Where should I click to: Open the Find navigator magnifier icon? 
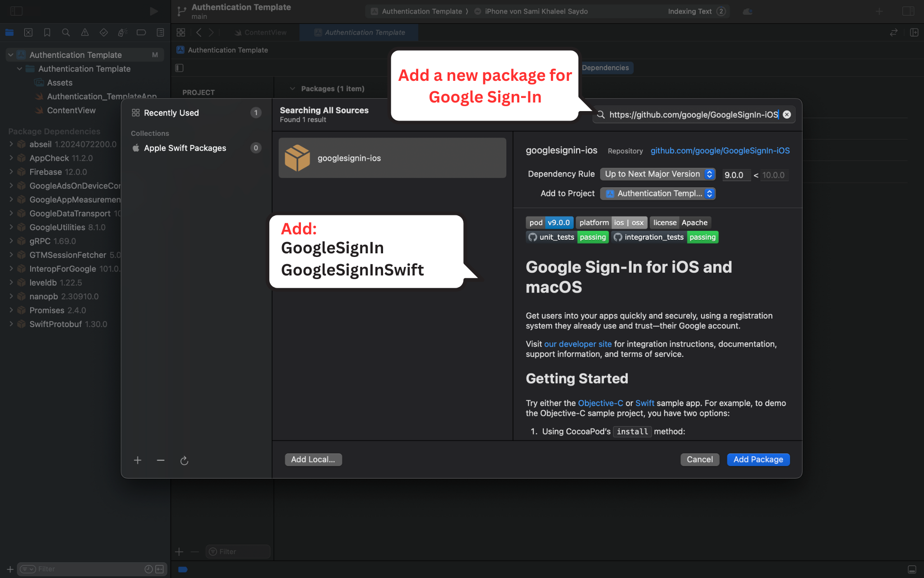66,33
